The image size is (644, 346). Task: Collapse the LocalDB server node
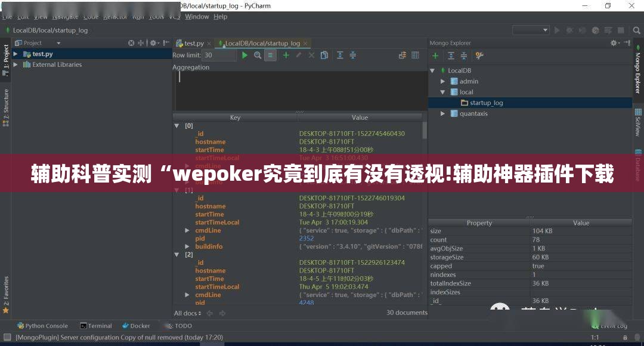pyautogui.click(x=432, y=70)
